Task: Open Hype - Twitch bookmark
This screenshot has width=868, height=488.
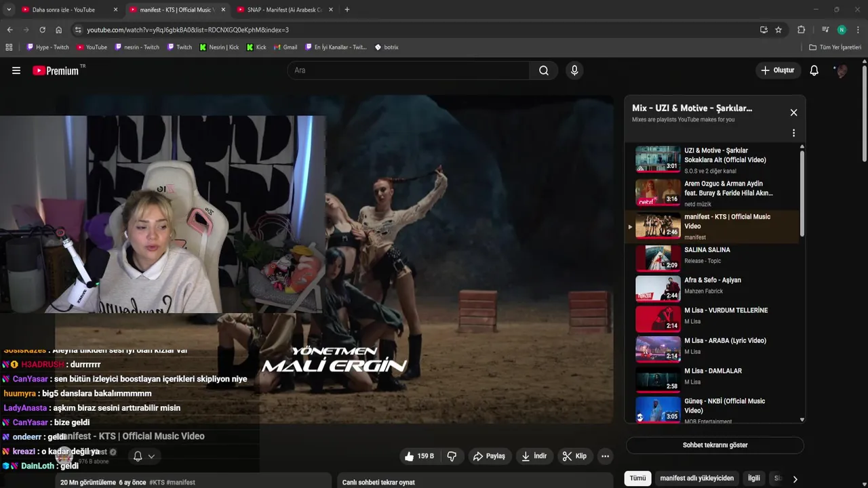Action: point(47,47)
